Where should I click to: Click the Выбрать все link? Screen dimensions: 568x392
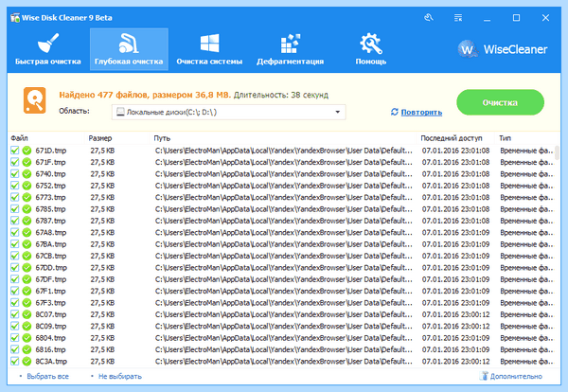click(x=48, y=377)
